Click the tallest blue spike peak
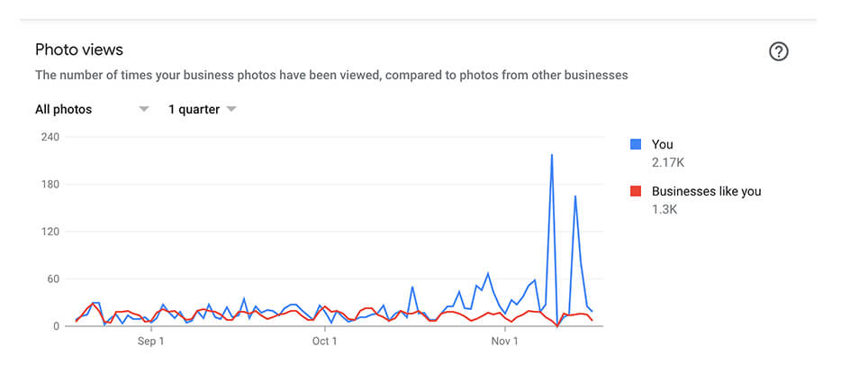Image resolution: width=868 pixels, height=383 pixels. pos(551,155)
